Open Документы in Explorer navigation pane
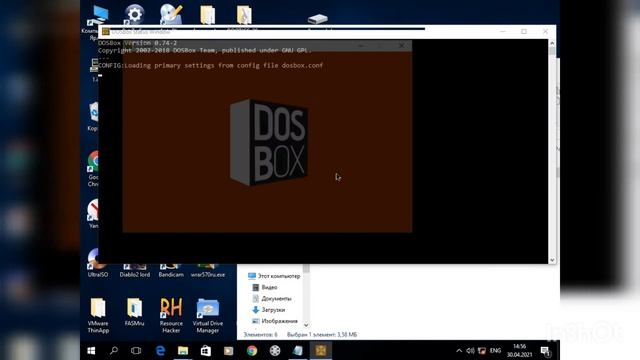This screenshot has width=640, height=360. click(x=272, y=299)
